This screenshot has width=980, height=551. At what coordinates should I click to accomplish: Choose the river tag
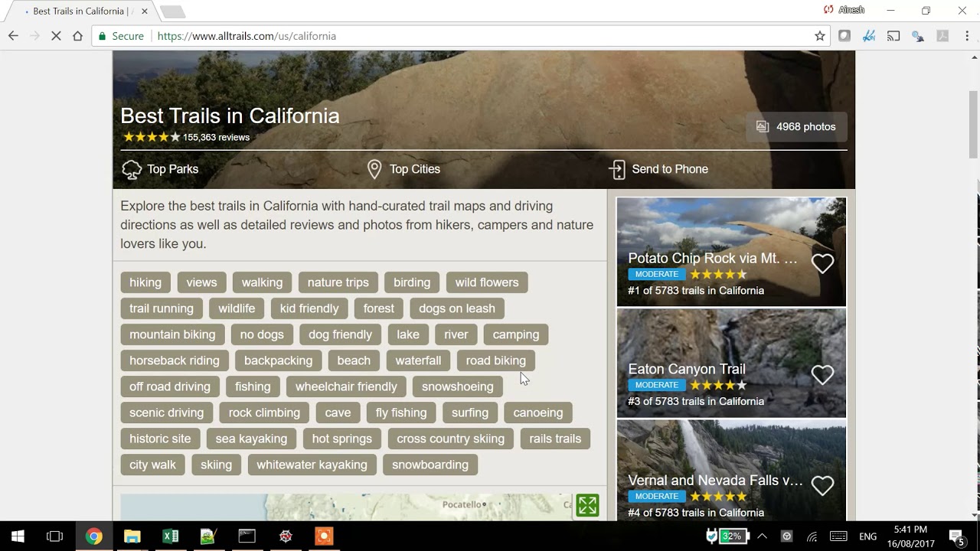456,334
